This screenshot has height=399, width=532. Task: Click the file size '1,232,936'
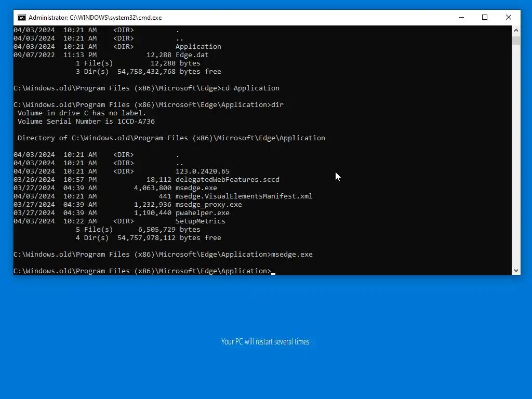[153, 205]
